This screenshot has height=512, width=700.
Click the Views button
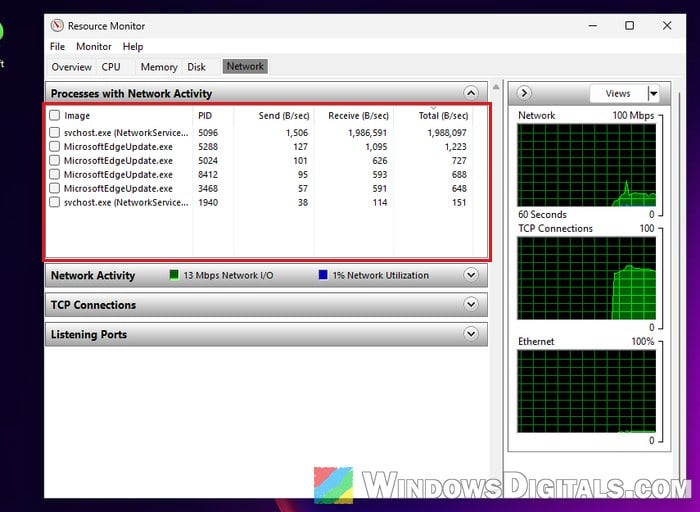[618, 94]
